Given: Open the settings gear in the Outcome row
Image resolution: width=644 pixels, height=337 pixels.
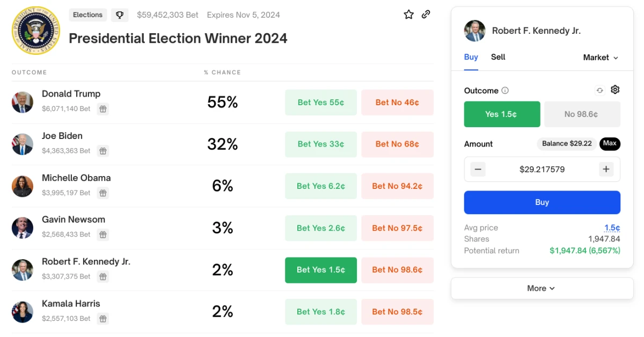Looking at the screenshot, I should pos(615,90).
